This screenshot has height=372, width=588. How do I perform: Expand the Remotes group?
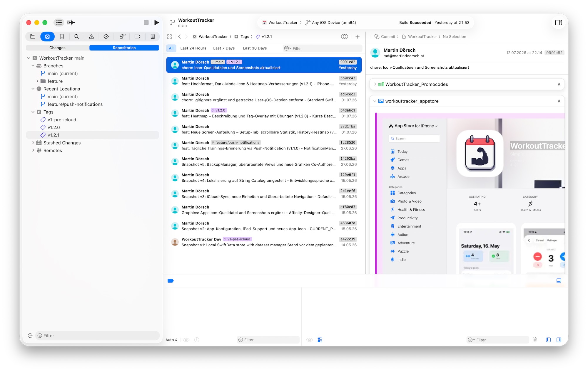click(x=33, y=150)
